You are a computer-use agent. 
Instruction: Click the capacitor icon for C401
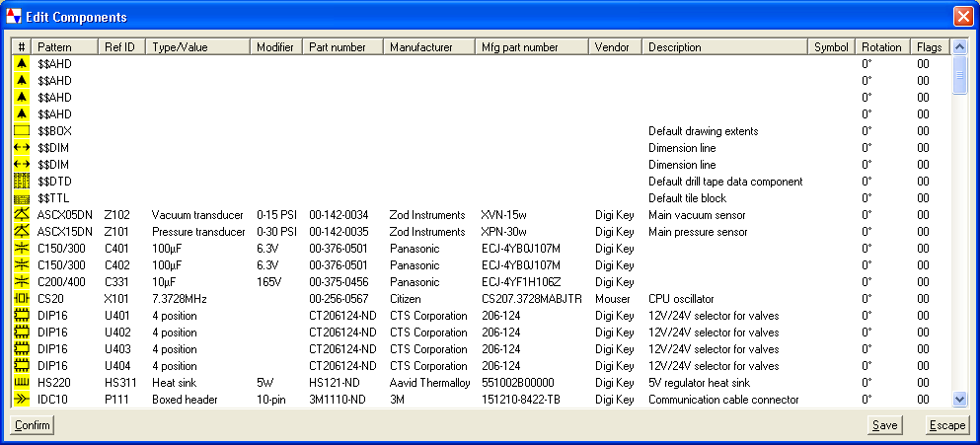[x=22, y=249]
